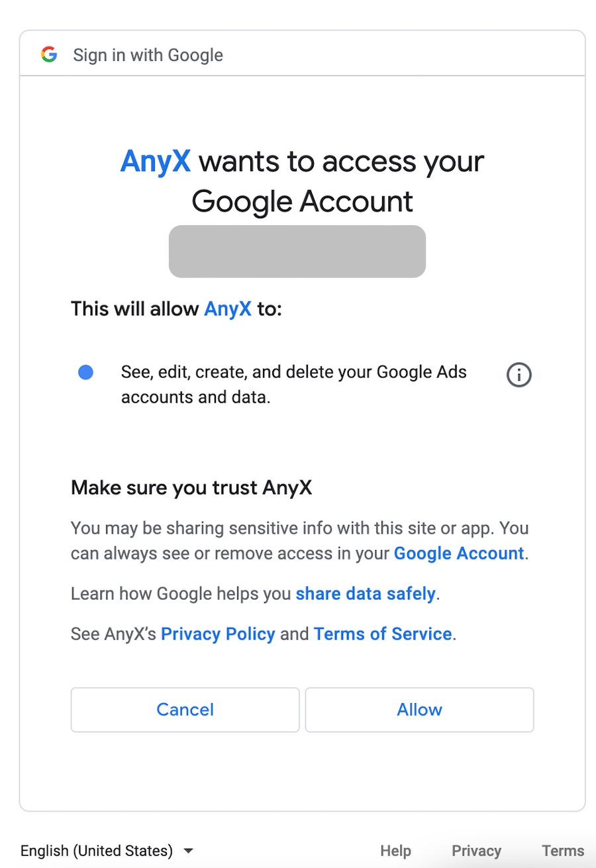Viewport: 596px width, 868px height.
Task: Open the Google Account link
Action: point(459,553)
